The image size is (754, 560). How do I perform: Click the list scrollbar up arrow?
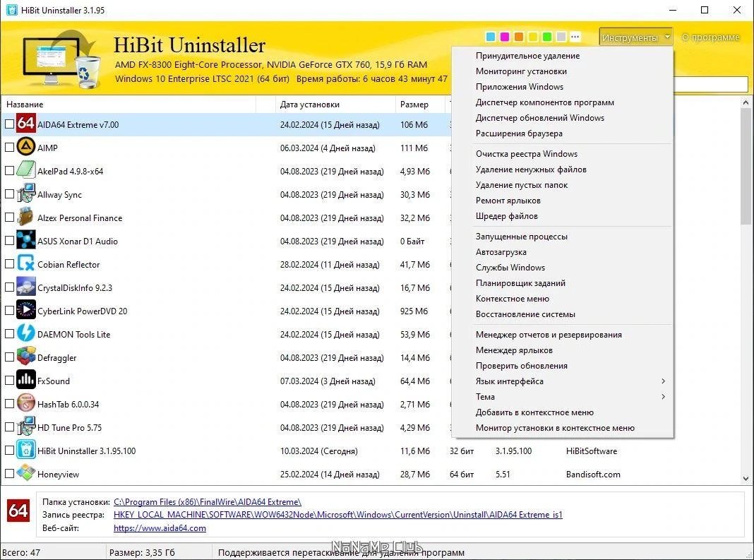(x=746, y=102)
